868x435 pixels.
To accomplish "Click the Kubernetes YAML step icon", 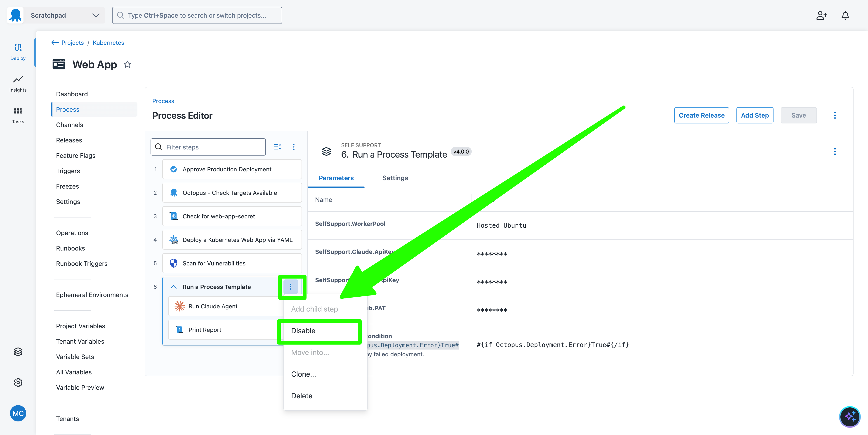I will (174, 240).
